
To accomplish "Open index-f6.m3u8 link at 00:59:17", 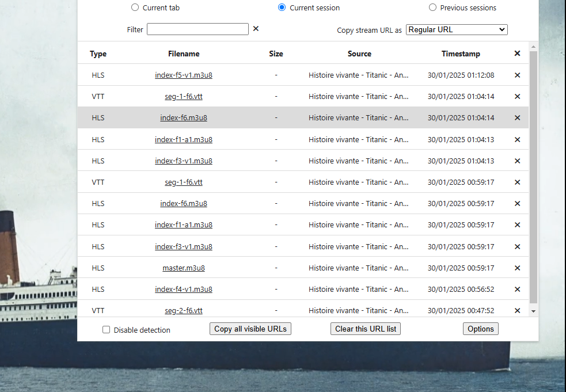I will pos(184,203).
